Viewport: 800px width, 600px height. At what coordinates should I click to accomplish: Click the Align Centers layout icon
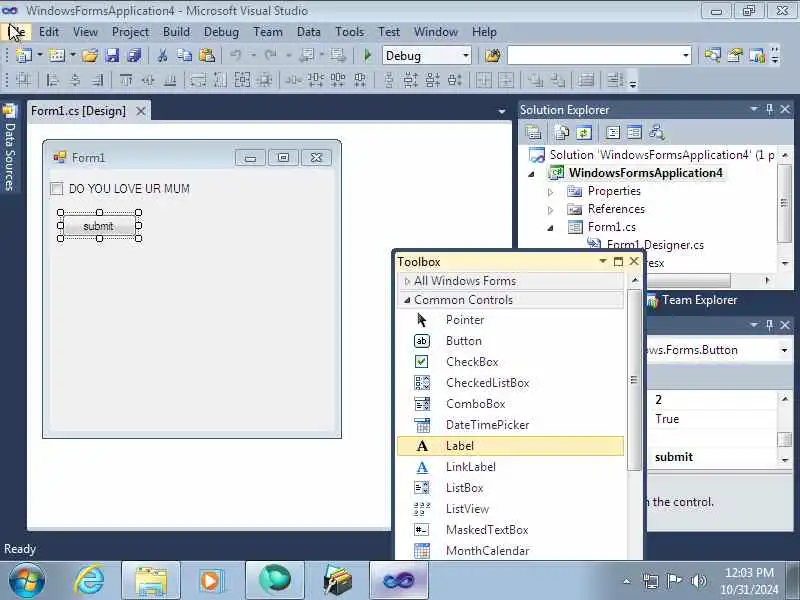coord(75,80)
